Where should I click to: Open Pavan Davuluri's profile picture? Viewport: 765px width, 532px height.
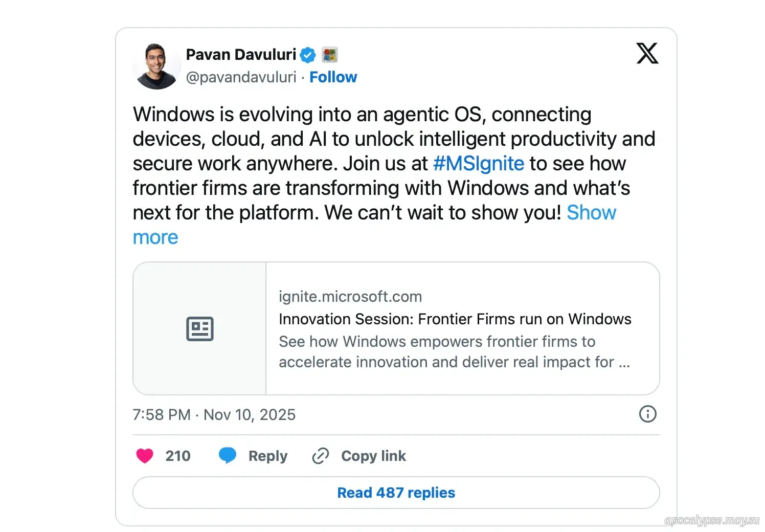(x=156, y=66)
